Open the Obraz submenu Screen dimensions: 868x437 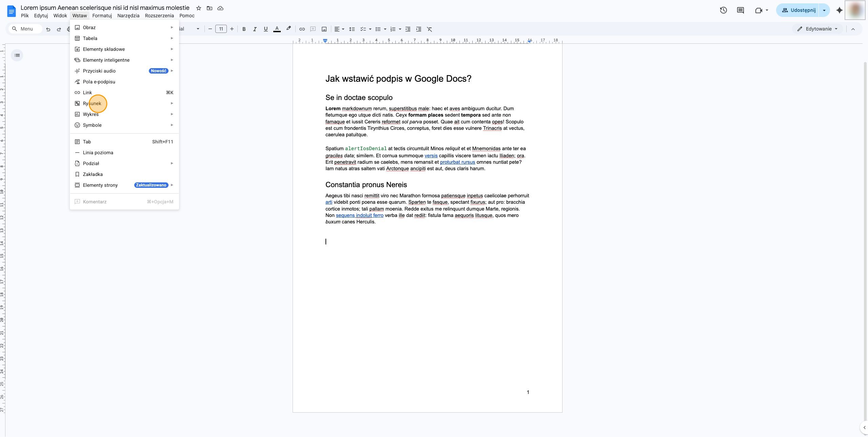pyautogui.click(x=124, y=27)
